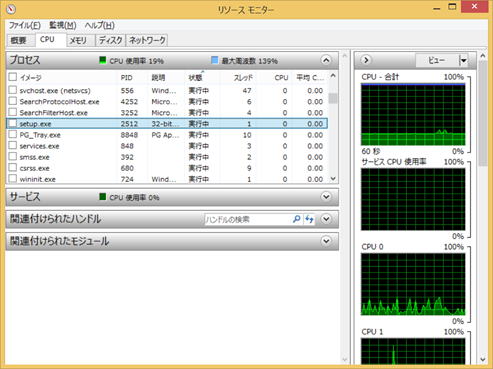Sort by the イメージ column header
Screen dimensions: 493x369
(30, 78)
